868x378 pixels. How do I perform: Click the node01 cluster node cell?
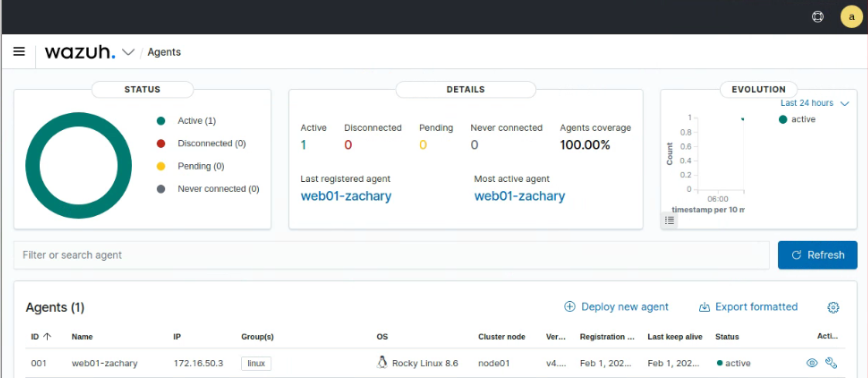tap(494, 363)
